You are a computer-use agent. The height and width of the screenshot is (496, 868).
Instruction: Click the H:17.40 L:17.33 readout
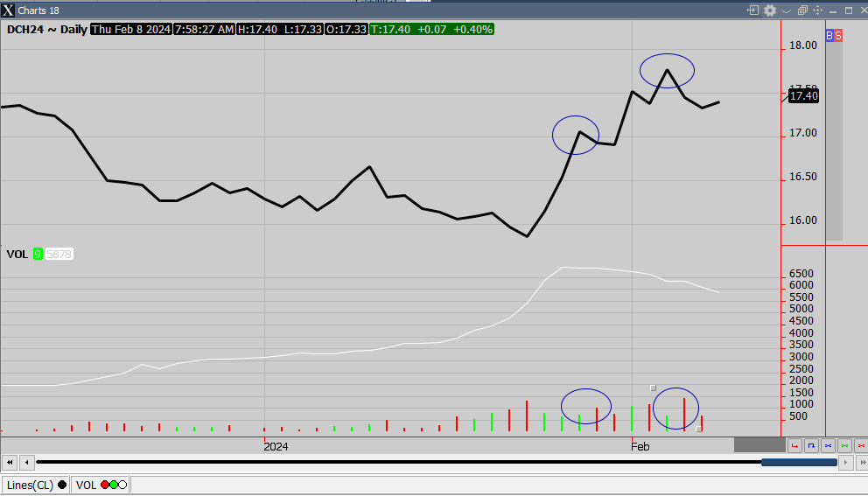(x=279, y=30)
